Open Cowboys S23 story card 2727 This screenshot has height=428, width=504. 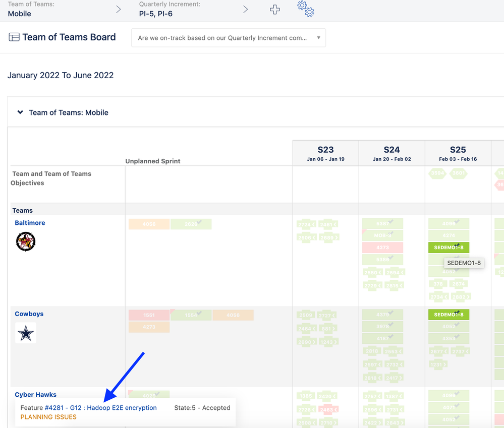click(327, 316)
